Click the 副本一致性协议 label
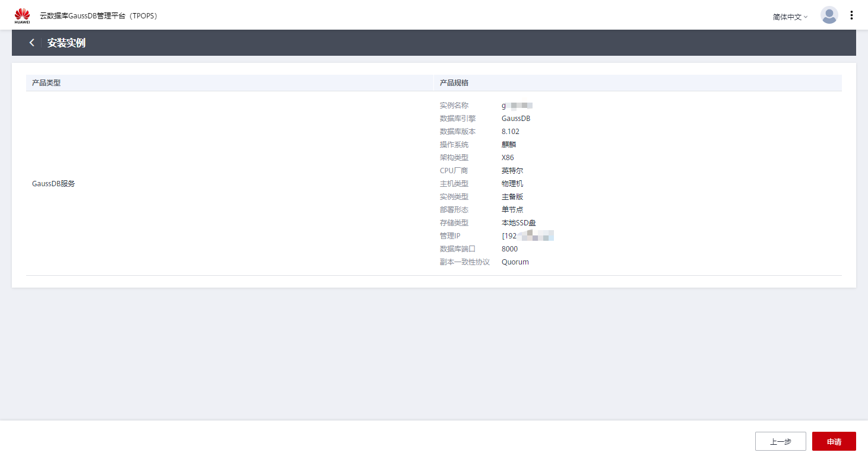The width and height of the screenshot is (868, 462). [x=465, y=262]
